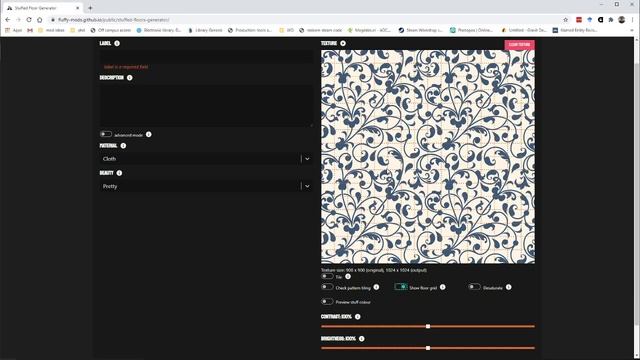Open the 'Off campus access' bookmark
Viewport: 640px width, 360px height.
pos(111,30)
